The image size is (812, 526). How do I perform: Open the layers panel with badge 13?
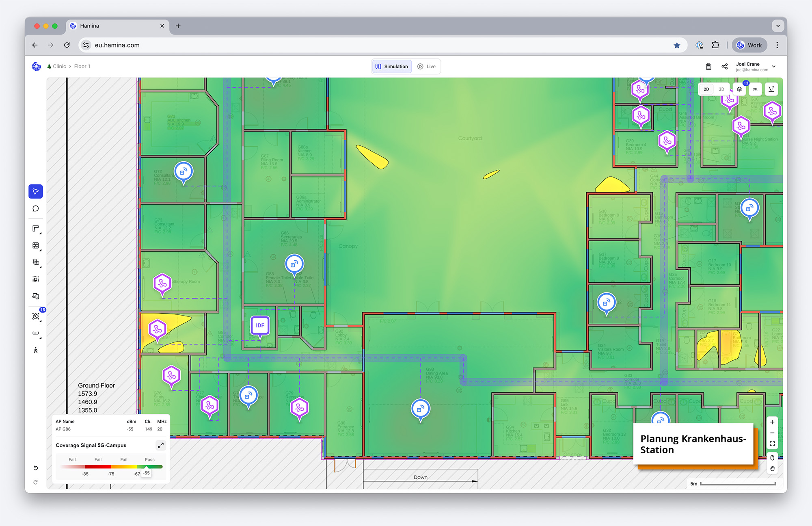click(739, 89)
